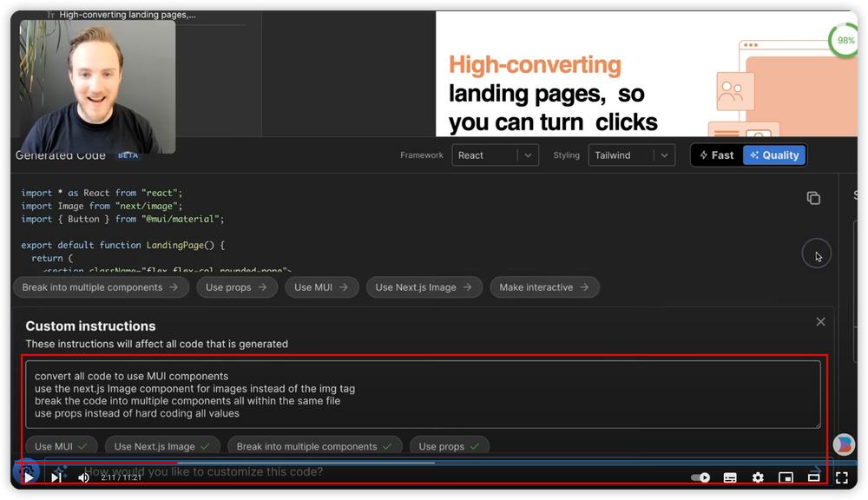
Task: Open video settings gear
Action: tap(758, 477)
